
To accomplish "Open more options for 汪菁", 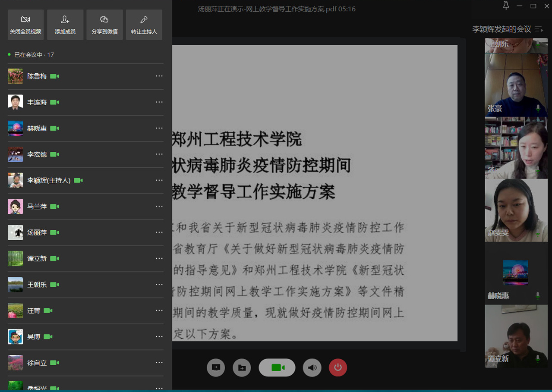I will pos(159,310).
